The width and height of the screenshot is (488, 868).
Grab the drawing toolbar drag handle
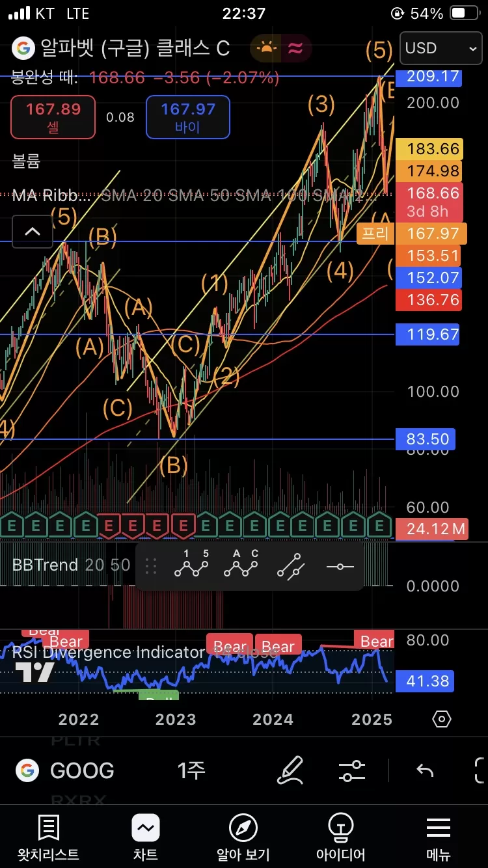pos(151,566)
